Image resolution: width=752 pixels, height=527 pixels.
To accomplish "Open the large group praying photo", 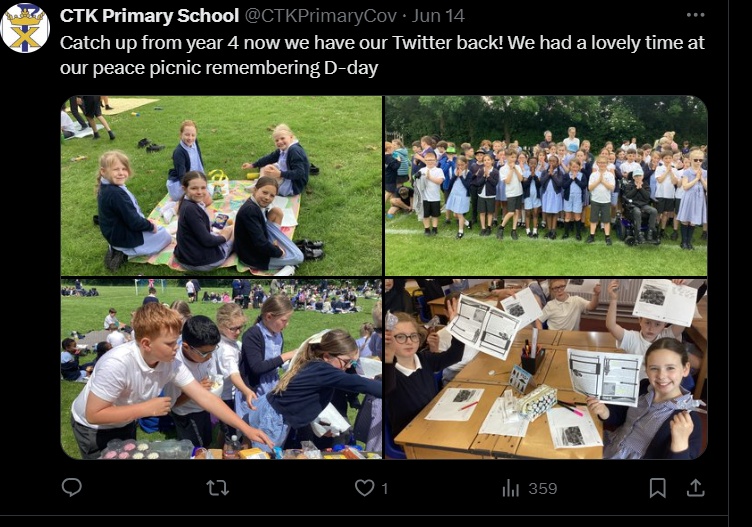I will coord(546,186).
